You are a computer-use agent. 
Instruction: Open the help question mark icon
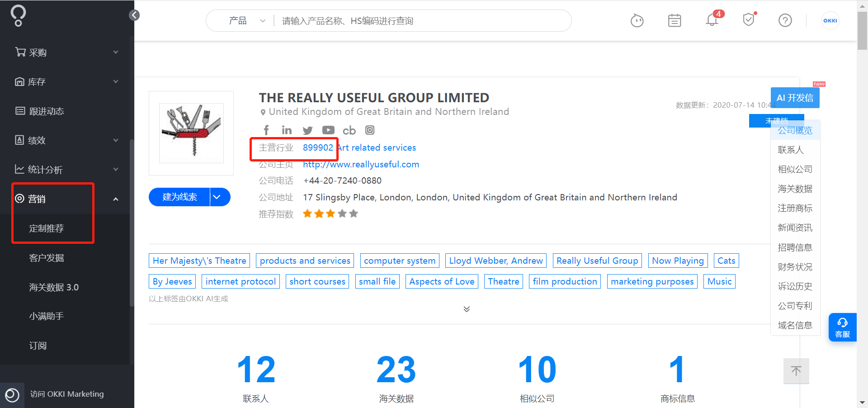[x=785, y=20]
